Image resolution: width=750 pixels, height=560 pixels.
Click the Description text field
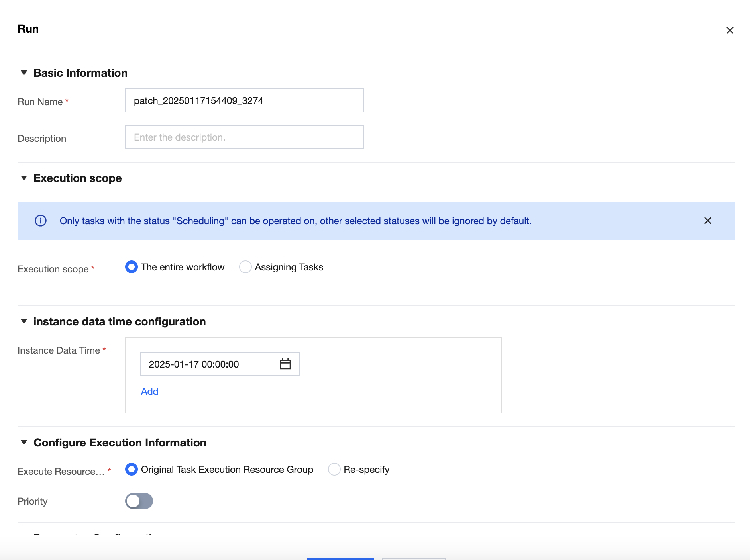coord(244,137)
